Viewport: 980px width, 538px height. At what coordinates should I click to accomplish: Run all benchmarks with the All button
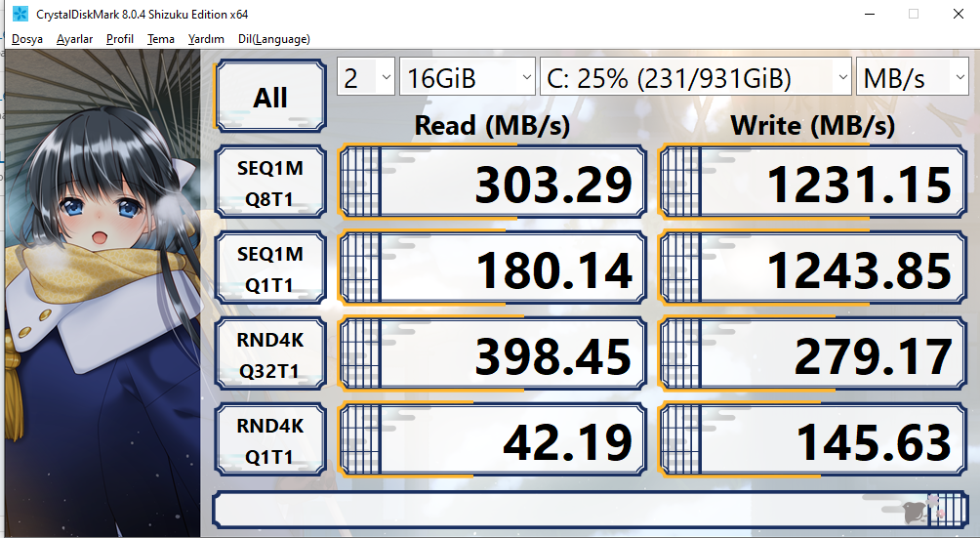[270, 97]
